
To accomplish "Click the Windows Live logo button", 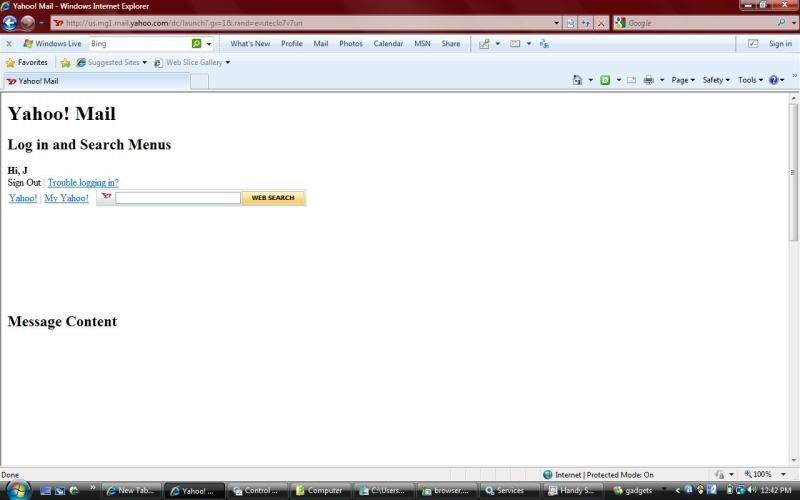I will (53, 44).
